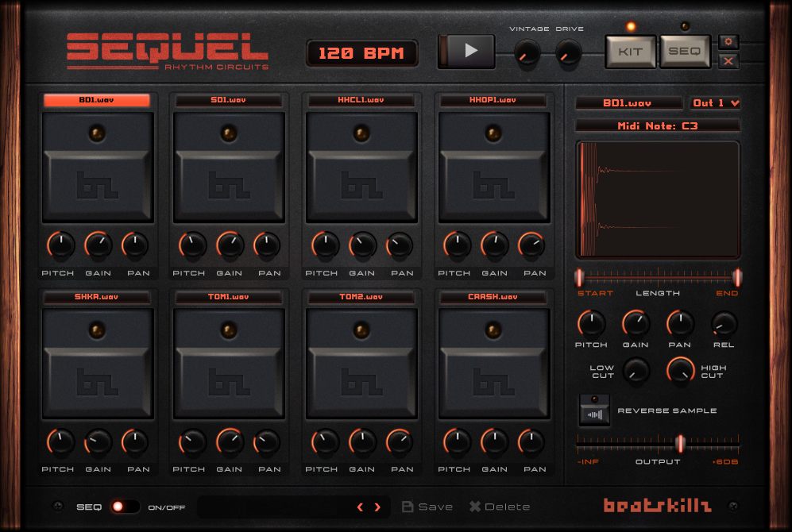The image size is (792, 532).
Task: Click the beatskillz logo
Action: (657, 505)
